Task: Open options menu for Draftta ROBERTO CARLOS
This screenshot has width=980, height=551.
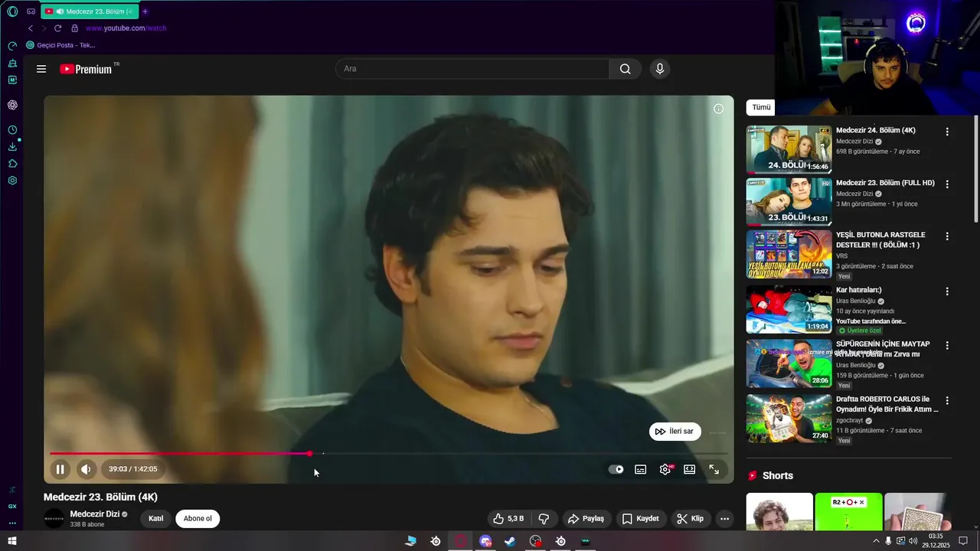Action: click(x=947, y=401)
